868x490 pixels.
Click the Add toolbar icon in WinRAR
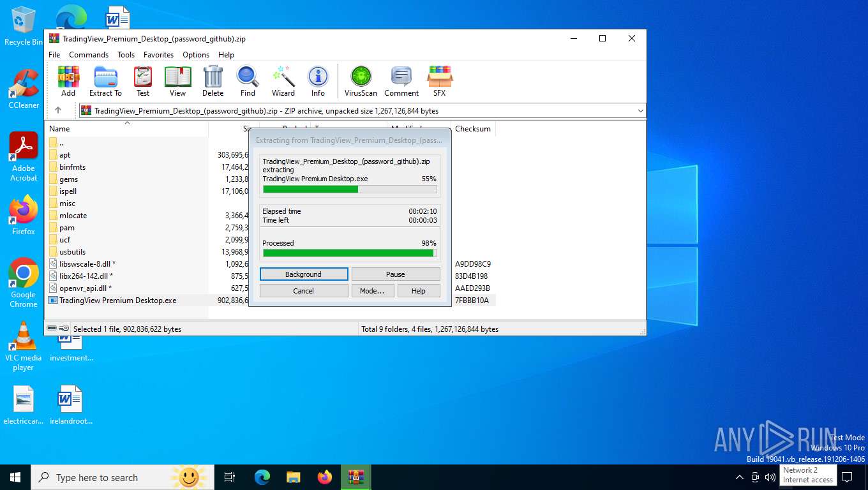68,81
